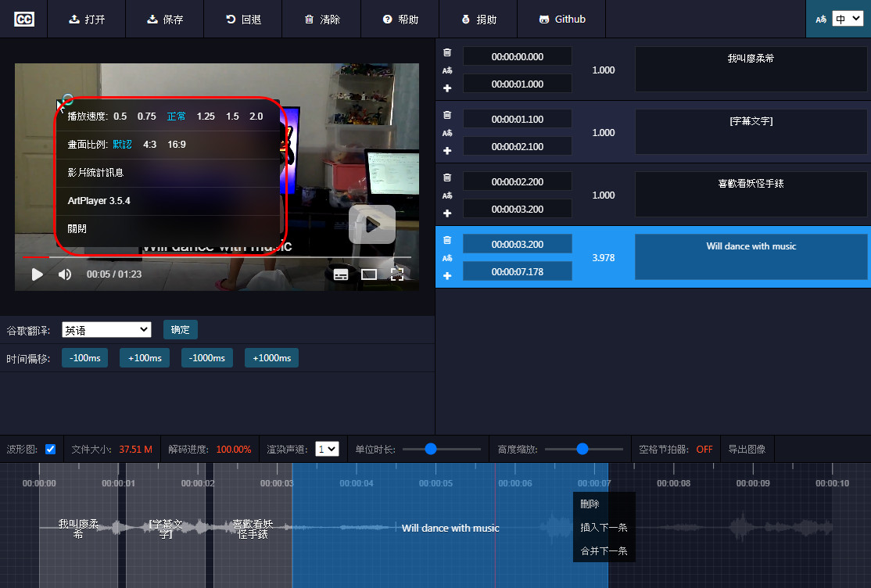Open the 帮助 help menu
This screenshot has width=871, height=588.
[x=400, y=19]
